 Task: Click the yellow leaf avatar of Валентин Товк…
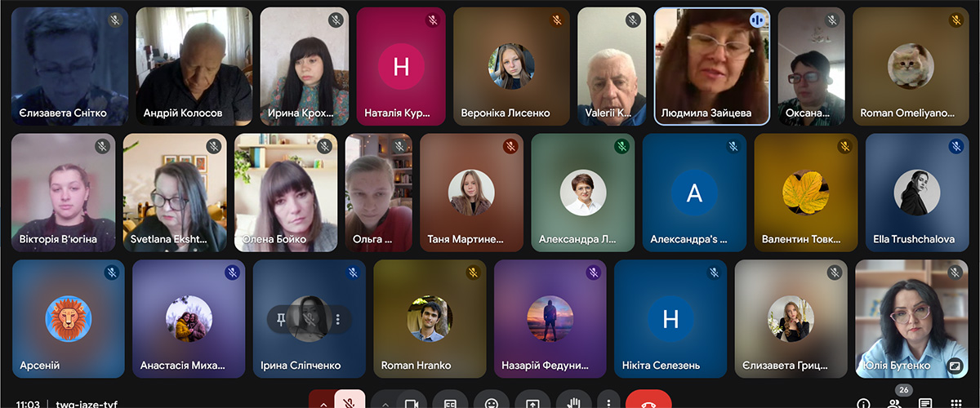pos(806,193)
